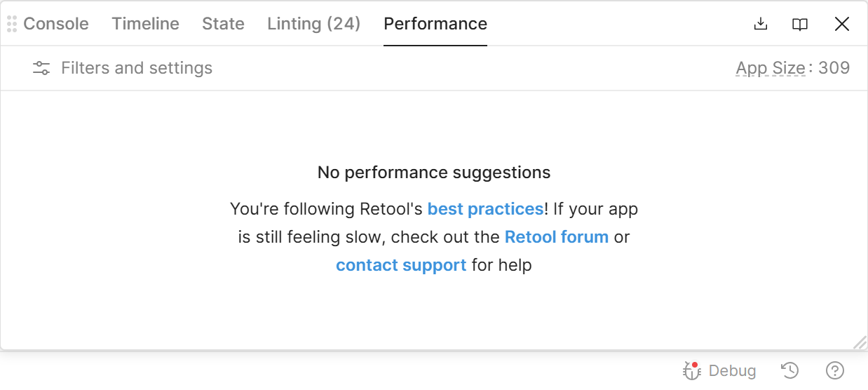
Task: Expand Filters and settings text
Action: [137, 68]
